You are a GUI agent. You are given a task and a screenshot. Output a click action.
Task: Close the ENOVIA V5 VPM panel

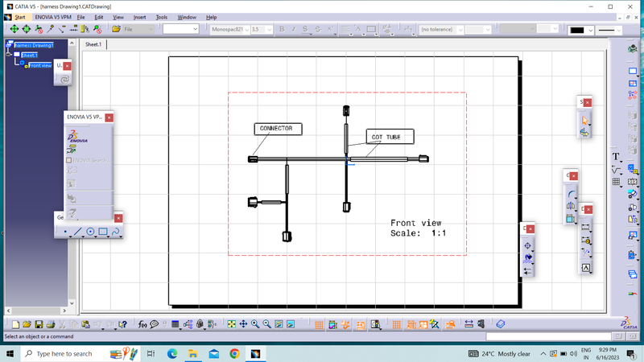[109, 117]
